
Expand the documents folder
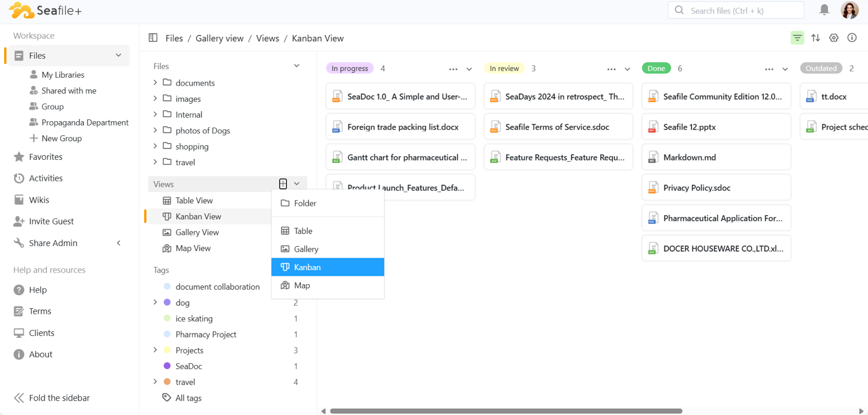156,83
